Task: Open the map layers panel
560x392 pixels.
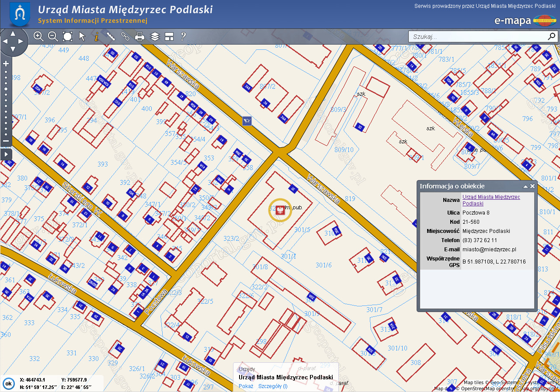Action: point(155,36)
